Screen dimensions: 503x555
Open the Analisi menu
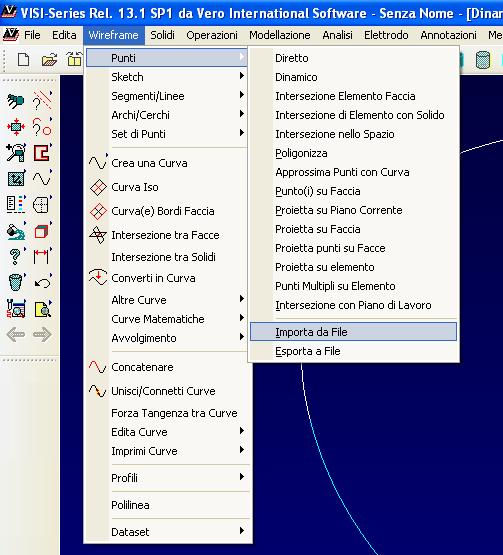(x=337, y=35)
